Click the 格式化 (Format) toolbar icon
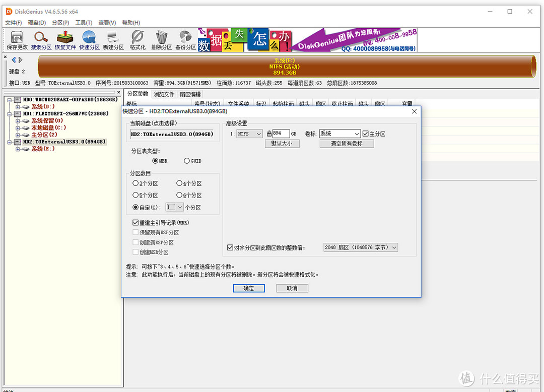This screenshot has width=544, height=392. (x=138, y=40)
